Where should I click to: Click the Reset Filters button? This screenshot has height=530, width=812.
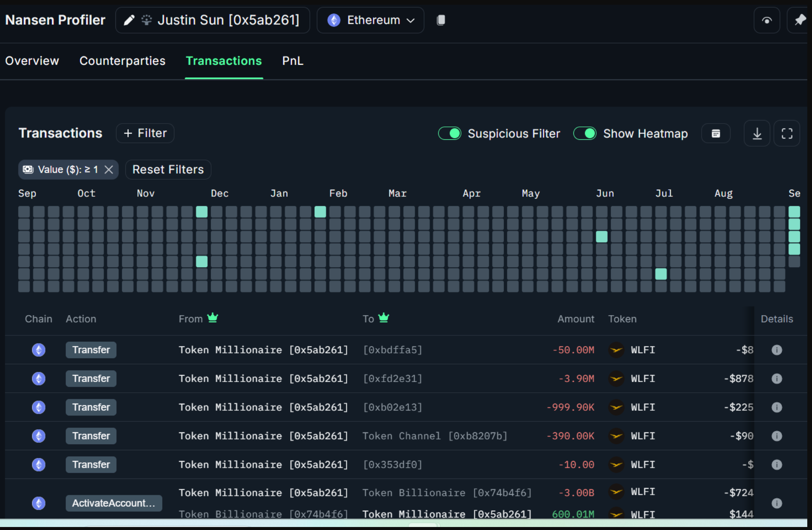pos(168,170)
